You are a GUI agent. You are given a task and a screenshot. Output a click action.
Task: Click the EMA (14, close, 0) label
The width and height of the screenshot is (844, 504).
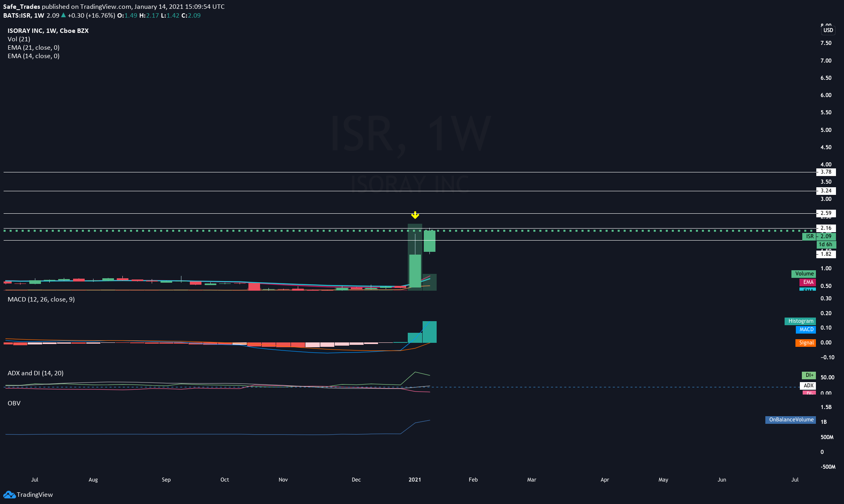pos(34,56)
